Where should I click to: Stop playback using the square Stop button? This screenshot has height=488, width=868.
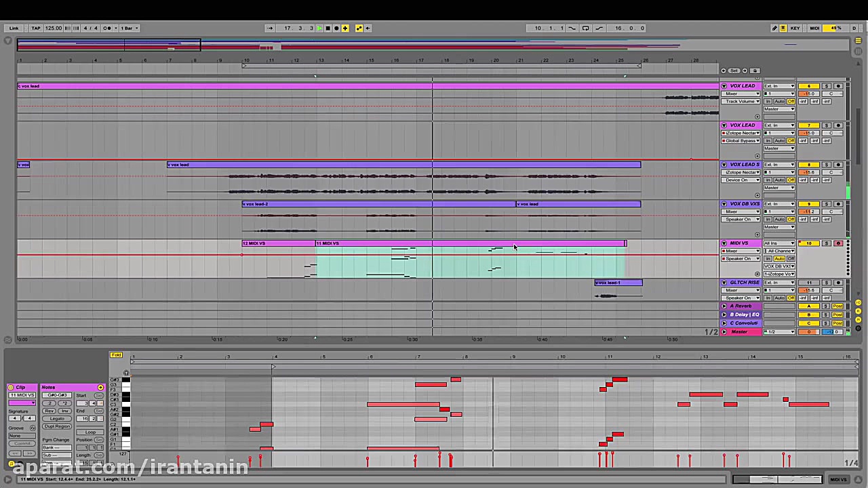(328, 28)
